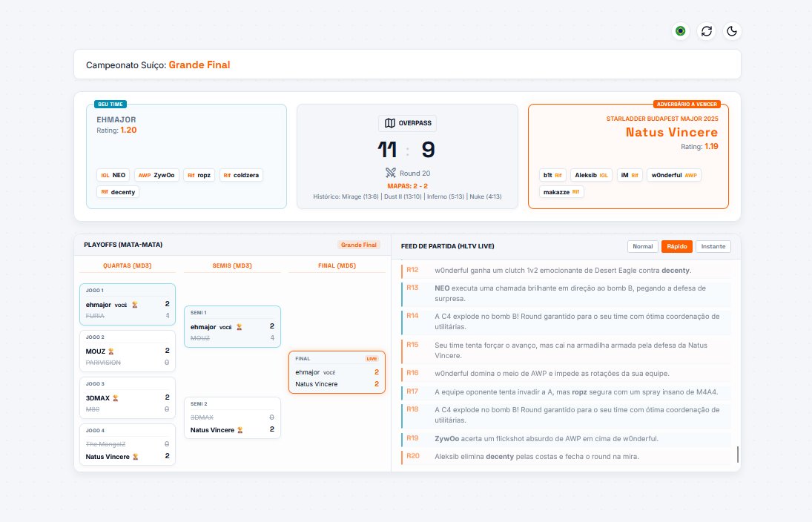Click the PLAYOFFS (MATA-MATA) heading
Viewport: 812px width, 522px height.
pyautogui.click(x=123, y=245)
